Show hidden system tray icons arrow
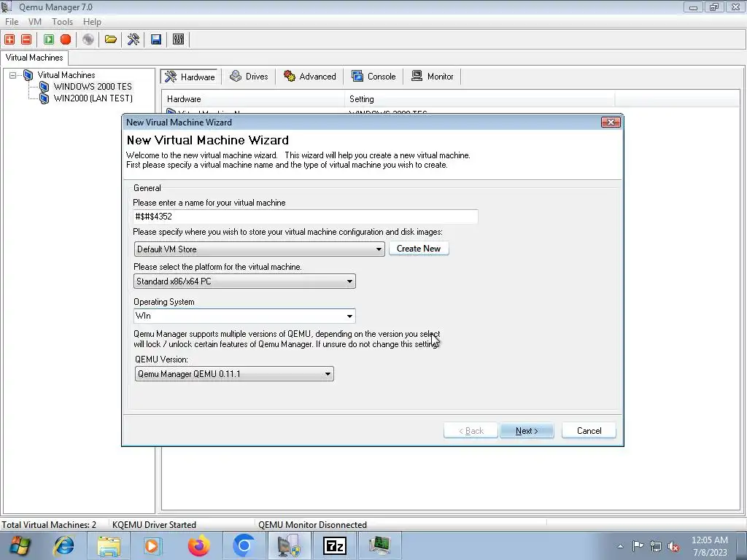Viewport: 747px width, 560px height. (620, 546)
